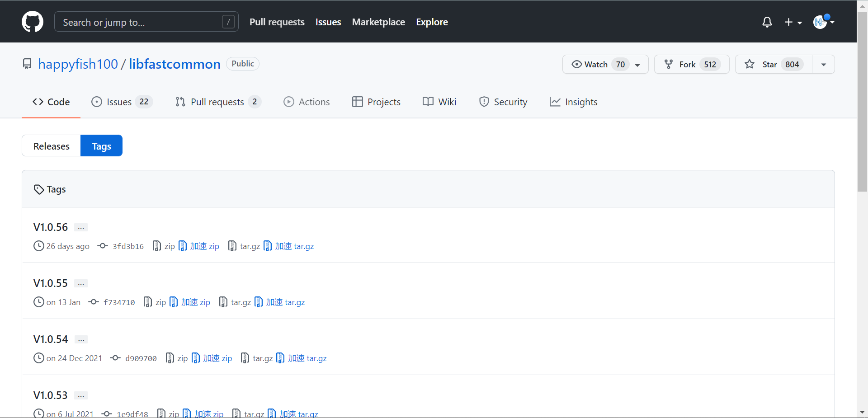Click the repository icon beside happyfish100
Image resolution: width=868 pixels, height=418 pixels.
pyautogui.click(x=27, y=64)
